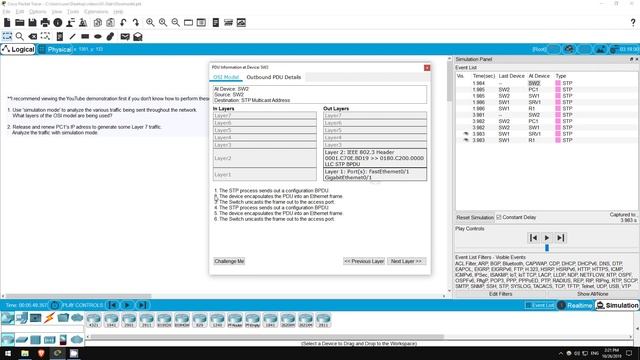This screenshot has width=640, height=360.
Task: Click Show All/None button
Action: [x=593, y=294]
